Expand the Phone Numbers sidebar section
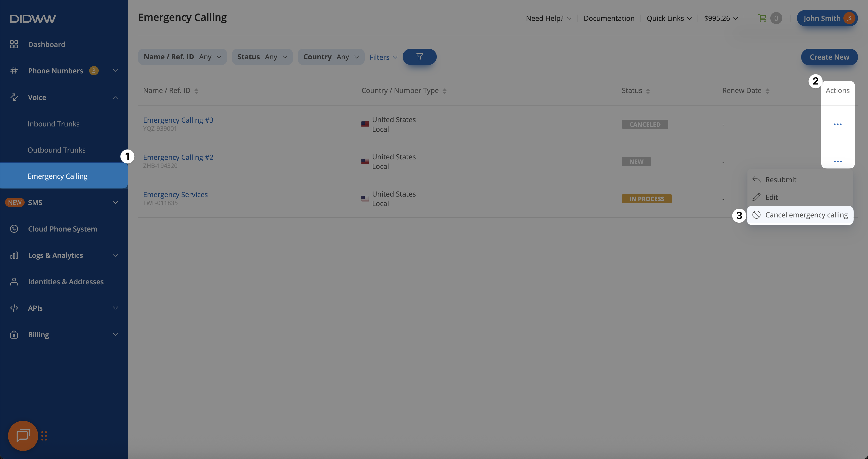The width and height of the screenshot is (868, 459). pos(115,71)
